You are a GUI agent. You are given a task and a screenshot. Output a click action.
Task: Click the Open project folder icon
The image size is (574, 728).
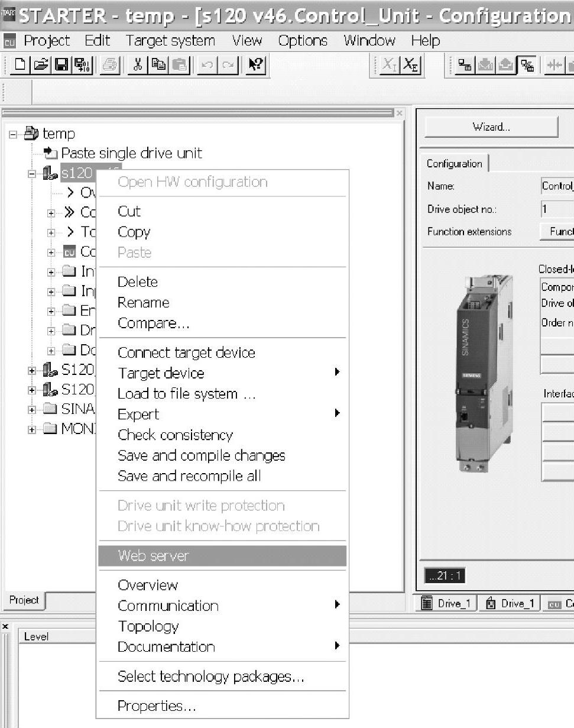point(41,65)
